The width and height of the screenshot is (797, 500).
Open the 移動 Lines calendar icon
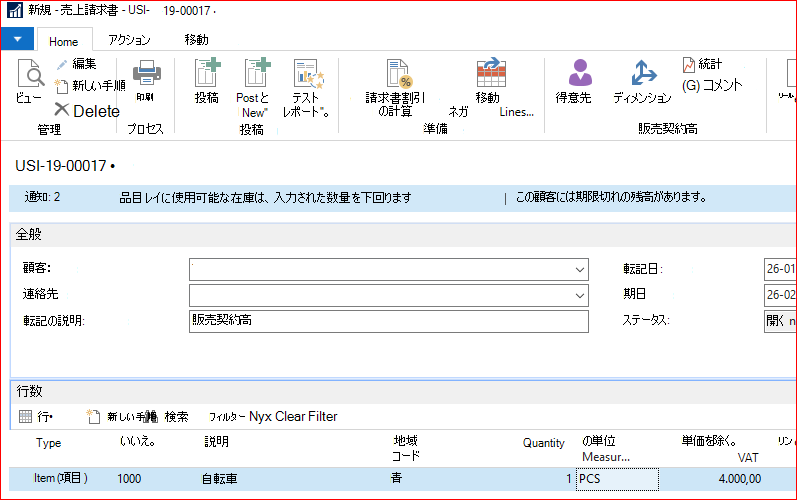[x=491, y=72]
